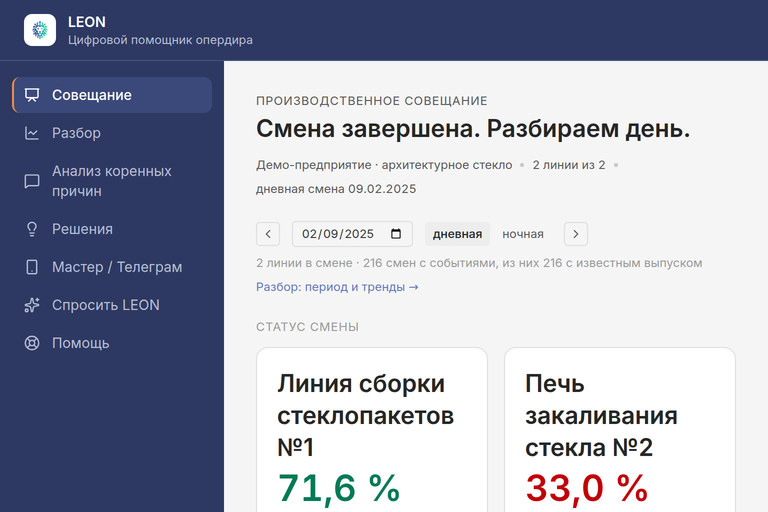Viewport: 768px width, 512px height.
Task: Click the дневная смена 09.02.2025 text
Action: (x=336, y=189)
